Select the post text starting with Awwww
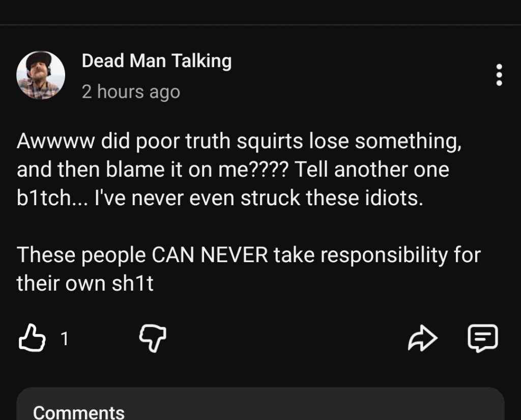 239,169
